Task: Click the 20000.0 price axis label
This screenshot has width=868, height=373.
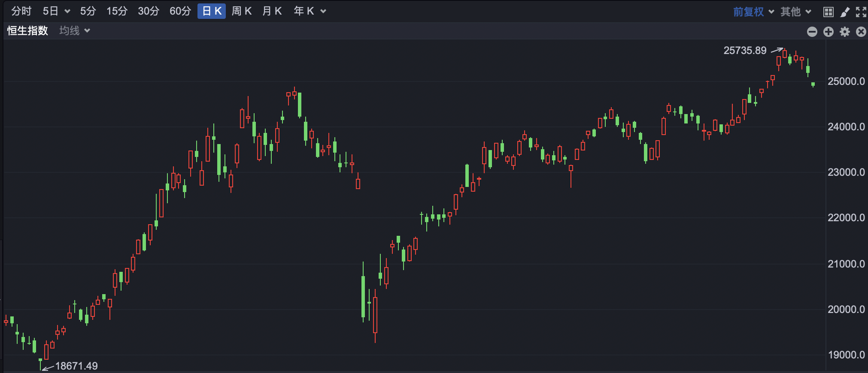Action: [x=846, y=309]
